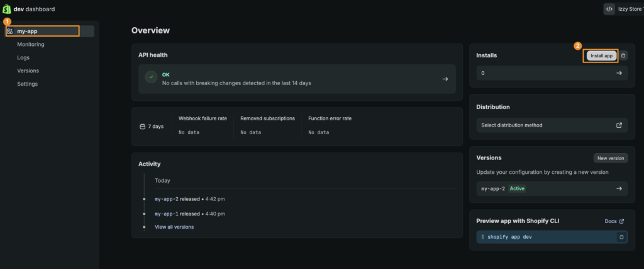Open Settings in the sidebar

pos(28,84)
